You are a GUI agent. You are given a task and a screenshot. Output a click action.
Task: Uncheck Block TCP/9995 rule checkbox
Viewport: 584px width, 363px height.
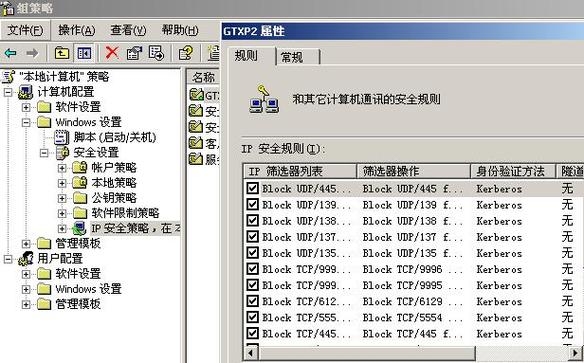pyautogui.click(x=252, y=285)
